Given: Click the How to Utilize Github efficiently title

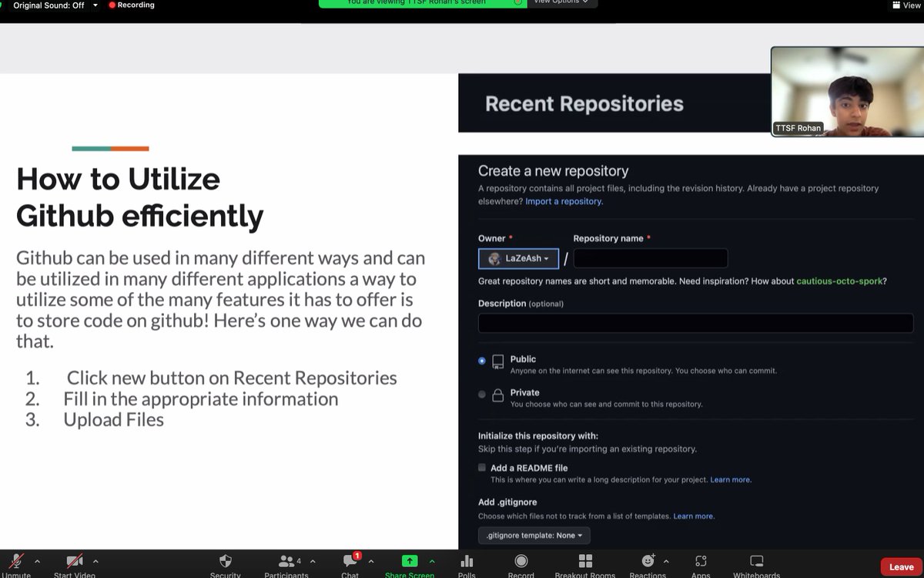Looking at the screenshot, I should coord(139,197).
